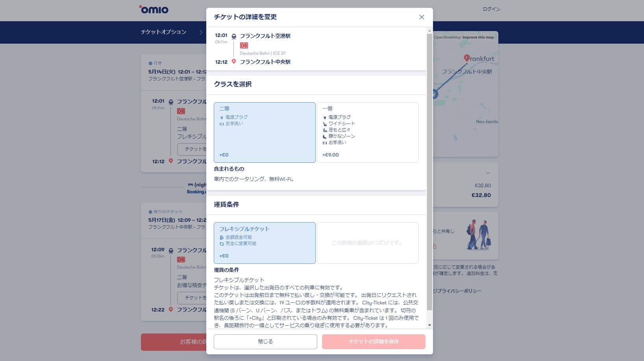Click ログイン in the top header
The height and width of the screenshot is (361, 644).
pyautogui.click(x=491, y=9)
